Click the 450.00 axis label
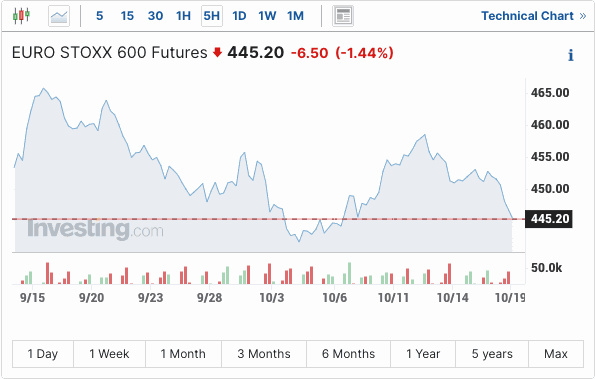 pos(550,189)
